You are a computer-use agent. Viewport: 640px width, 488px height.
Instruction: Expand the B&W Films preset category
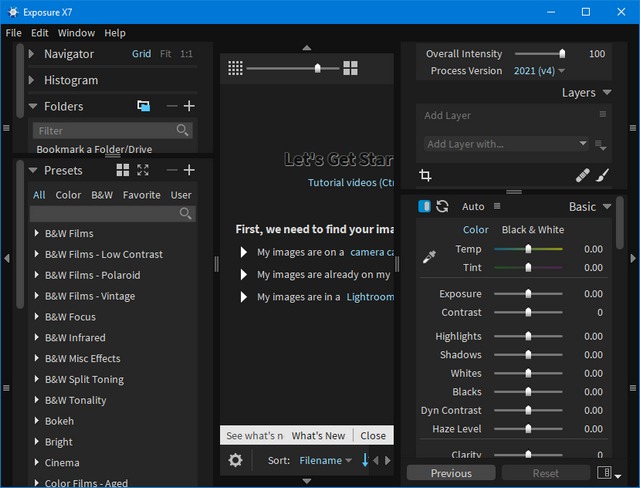click(x=37, y=233)
